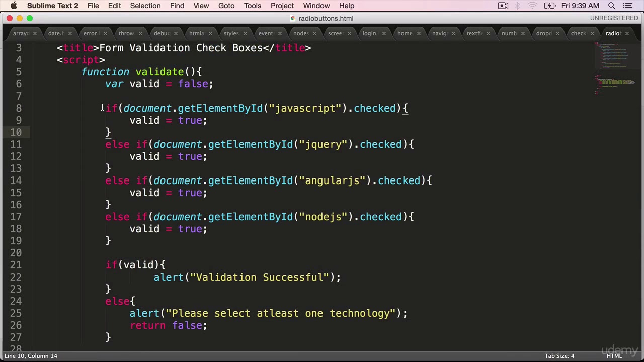The width and height of the screenshot is (644, 362).
Task: Open the Find menu
Action: [x=177, y=6]
